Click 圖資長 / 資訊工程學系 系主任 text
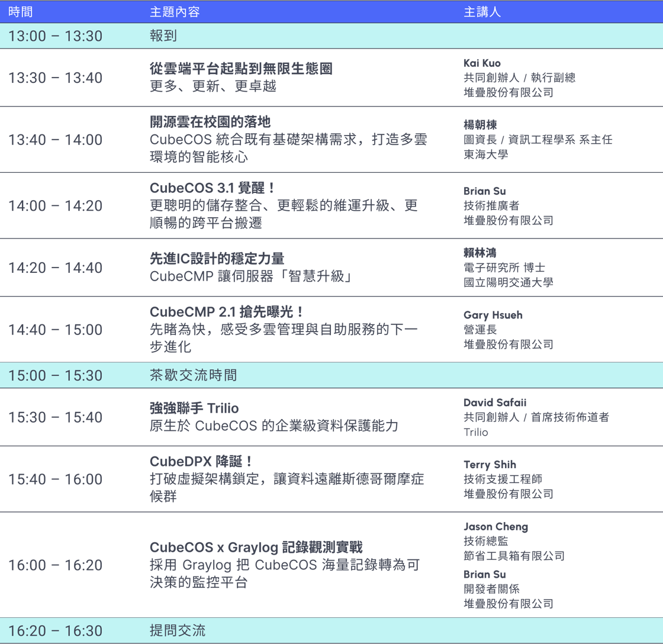The image size is (663, 644). point(538,140)
